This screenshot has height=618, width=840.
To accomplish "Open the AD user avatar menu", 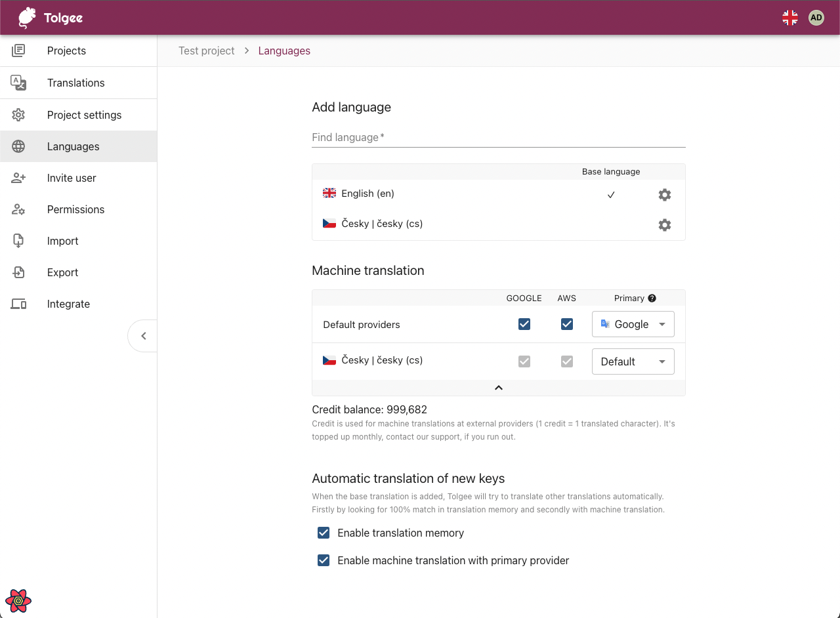I will point(816,18).
